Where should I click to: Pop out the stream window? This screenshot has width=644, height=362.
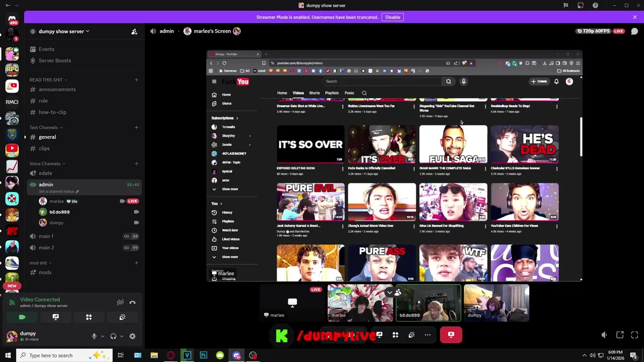tap(620, 335)
